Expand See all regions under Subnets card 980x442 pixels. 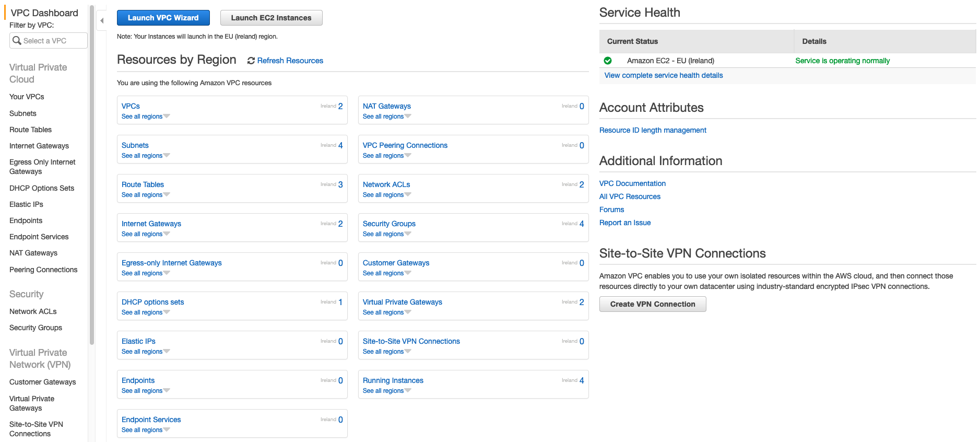(146, 156)
